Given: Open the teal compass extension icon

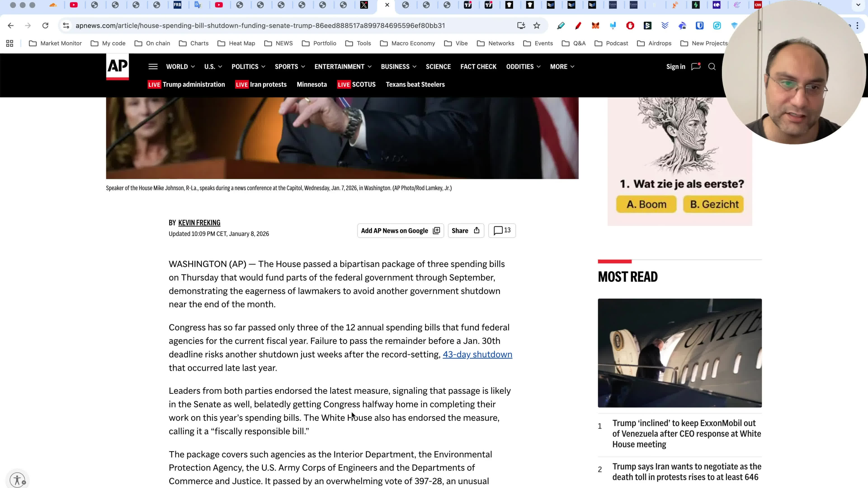Looking at the screenshot, I should (x=717, y=26).
